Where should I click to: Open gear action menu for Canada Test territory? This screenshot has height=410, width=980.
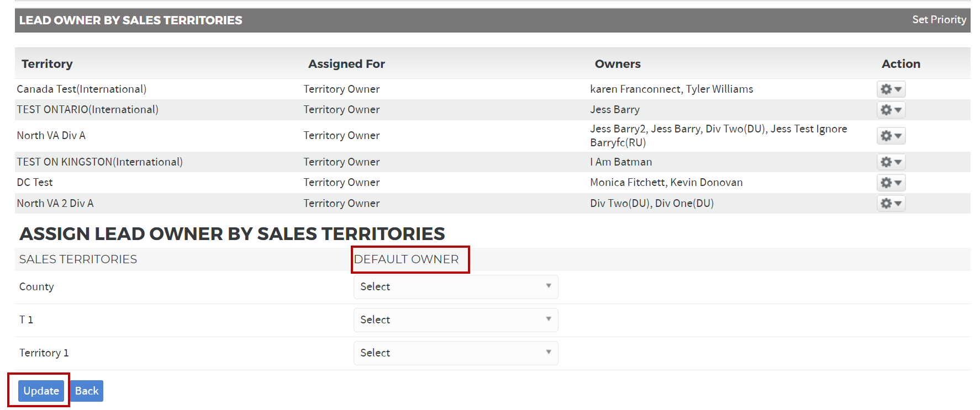coord(891,89)
